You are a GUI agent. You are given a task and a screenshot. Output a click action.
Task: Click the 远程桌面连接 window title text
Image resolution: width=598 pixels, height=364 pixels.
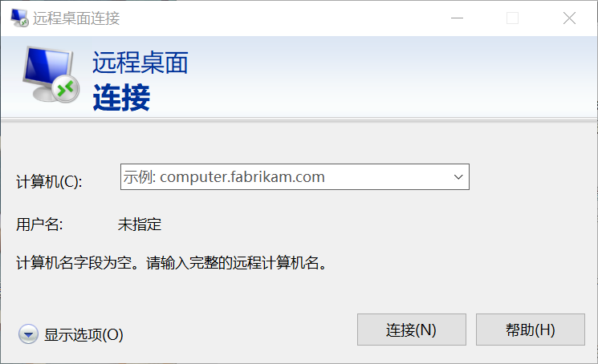[76, 18]
